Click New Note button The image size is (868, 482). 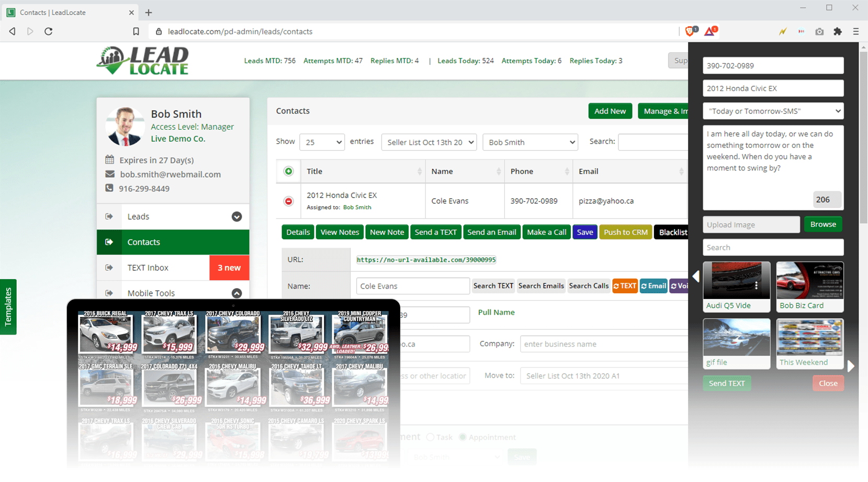[x=387, y=232]
